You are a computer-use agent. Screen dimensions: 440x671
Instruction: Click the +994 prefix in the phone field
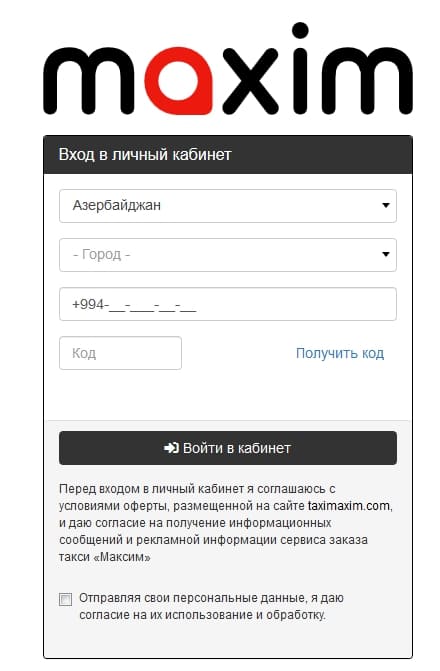[x=88, y=304]
